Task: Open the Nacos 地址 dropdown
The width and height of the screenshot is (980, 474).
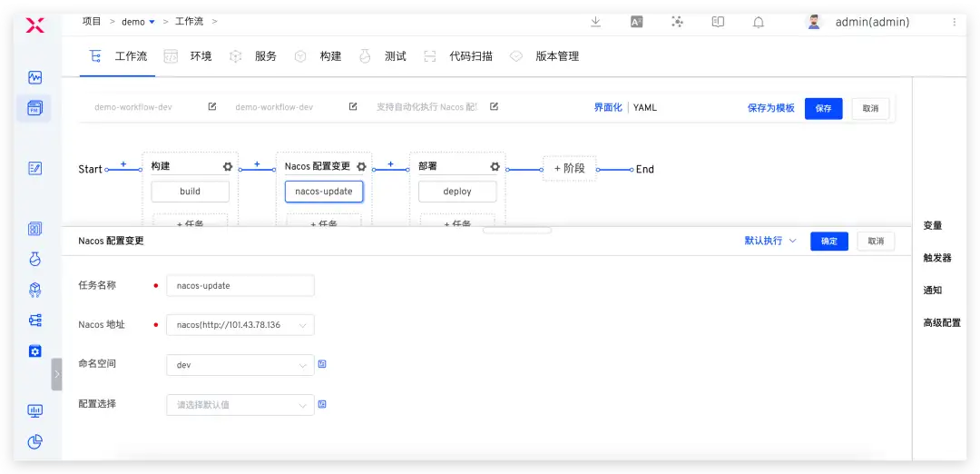Action: 240,325
